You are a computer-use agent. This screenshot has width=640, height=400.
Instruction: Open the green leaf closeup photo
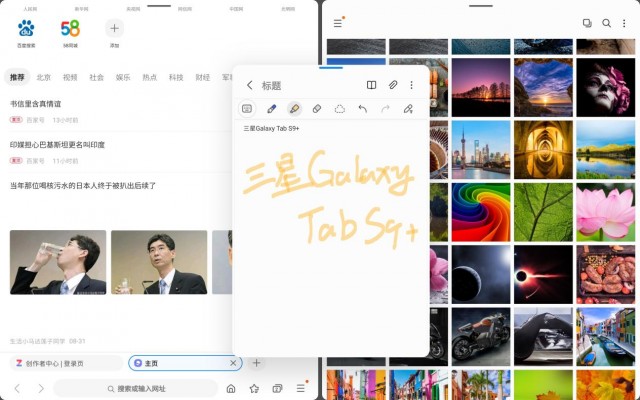543,212
